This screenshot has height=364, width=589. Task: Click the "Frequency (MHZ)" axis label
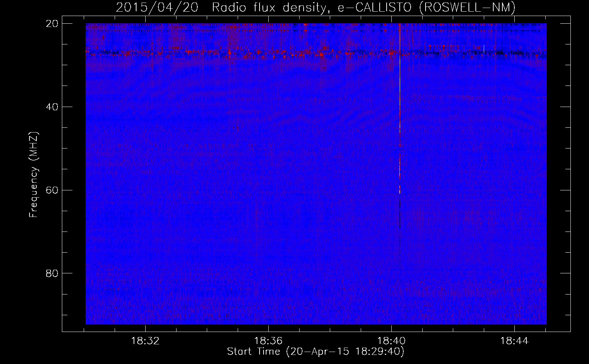[33, 175]
